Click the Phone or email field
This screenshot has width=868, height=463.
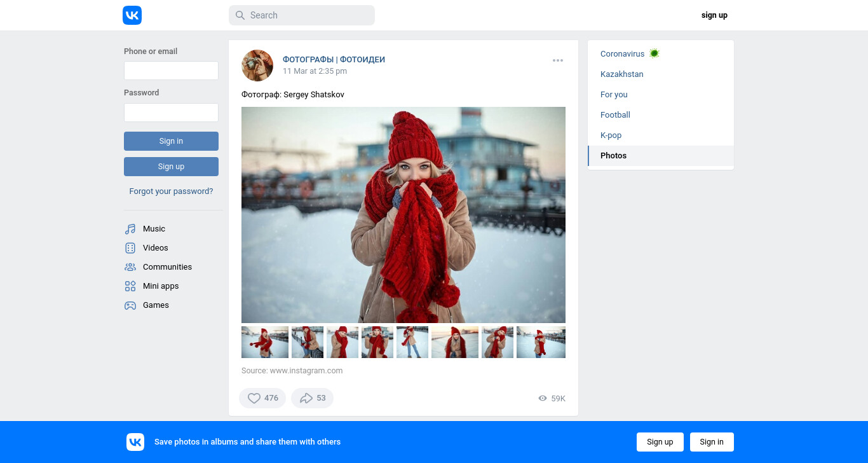coord(171,71)
